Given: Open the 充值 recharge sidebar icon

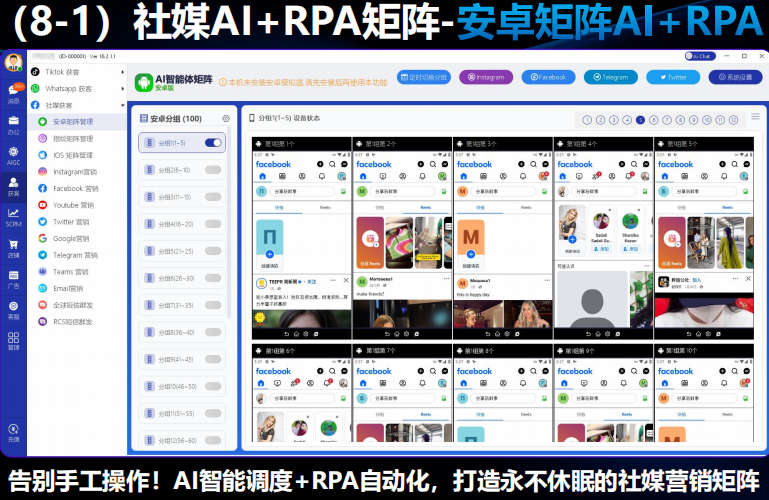Looking at the screenshot, I should click(14, 432).
